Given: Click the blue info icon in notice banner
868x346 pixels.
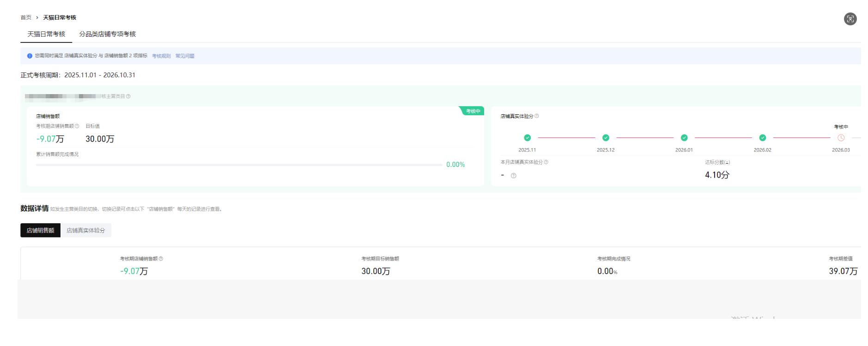Looking at the screenshot, I should coord(30,56).
